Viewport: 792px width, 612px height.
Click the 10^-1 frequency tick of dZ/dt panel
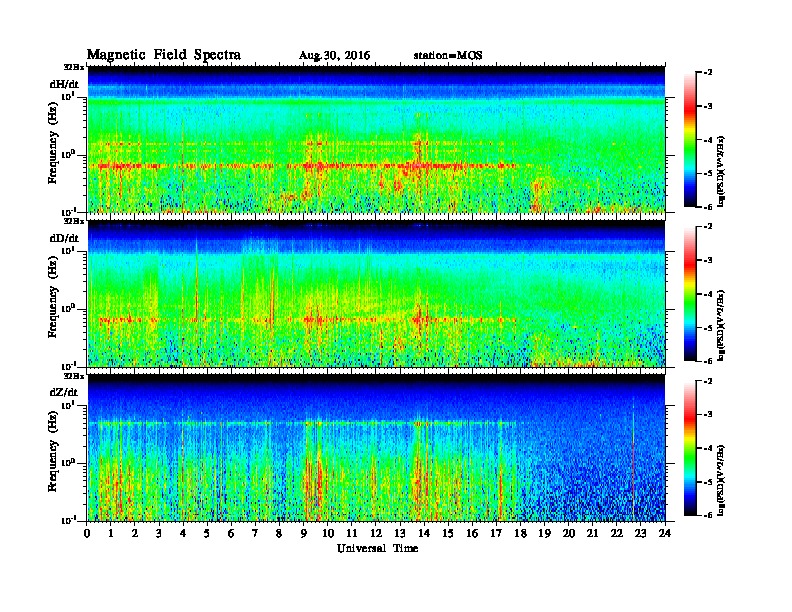click(x=68, y=520)
